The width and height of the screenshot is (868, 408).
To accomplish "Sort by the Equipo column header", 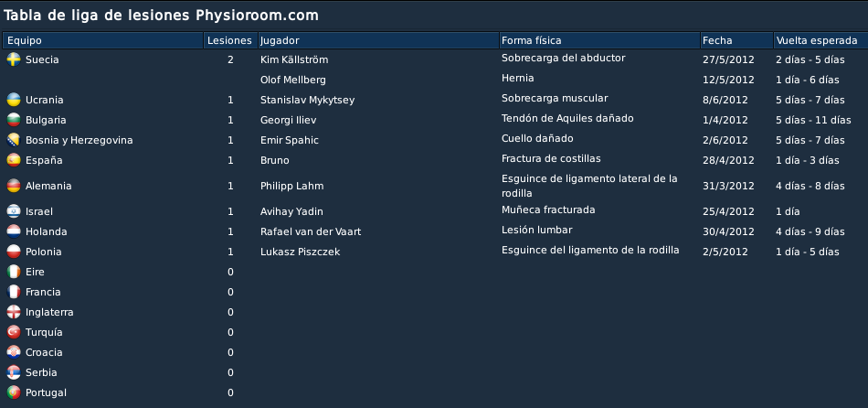I will point(103,40).
